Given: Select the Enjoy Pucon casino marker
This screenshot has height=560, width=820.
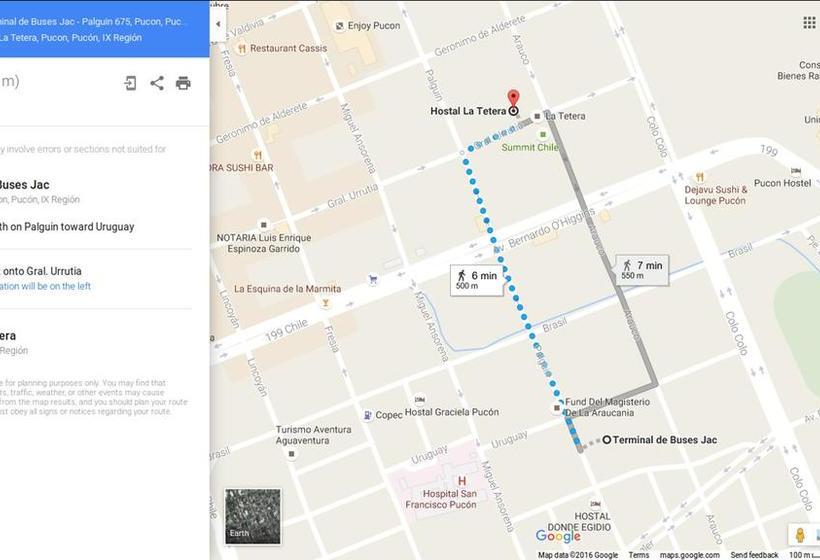Looking at the screenshot, I should [x=339, y=26].
